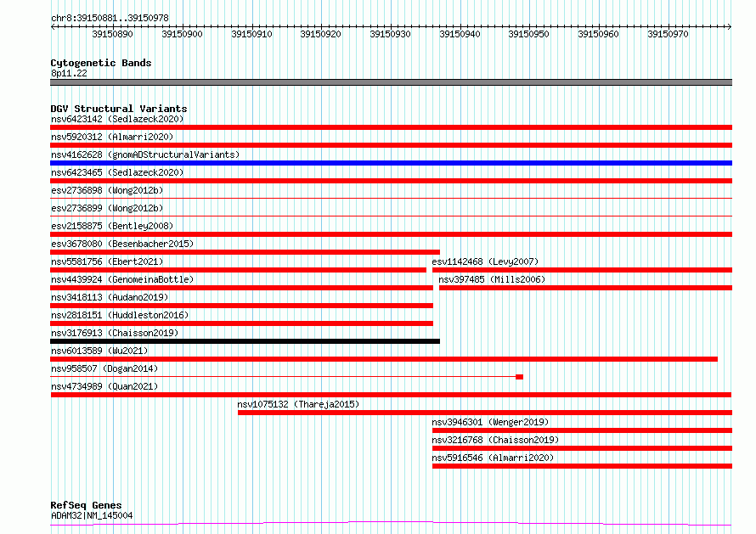Open esv2736899 (Wong2012b) variant
The width and height of the screenshot is (756, 534).
tap(107, 208)
